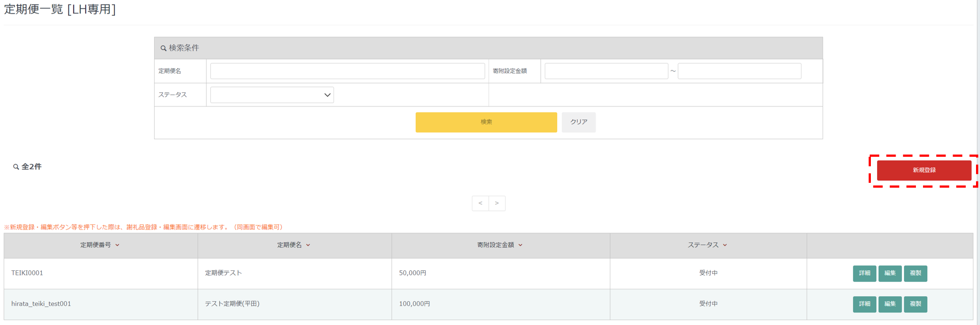Image resolution: width=980 pixels, height=325 pixels.
Task: Click the クリア button
Action: coord(578,122)
